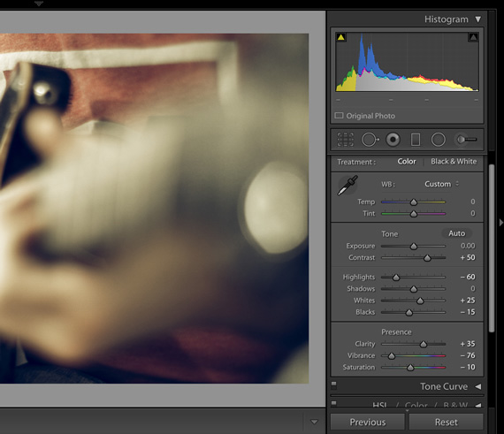Choose Color treatment
504x434 pixels.
click(407, 161)
